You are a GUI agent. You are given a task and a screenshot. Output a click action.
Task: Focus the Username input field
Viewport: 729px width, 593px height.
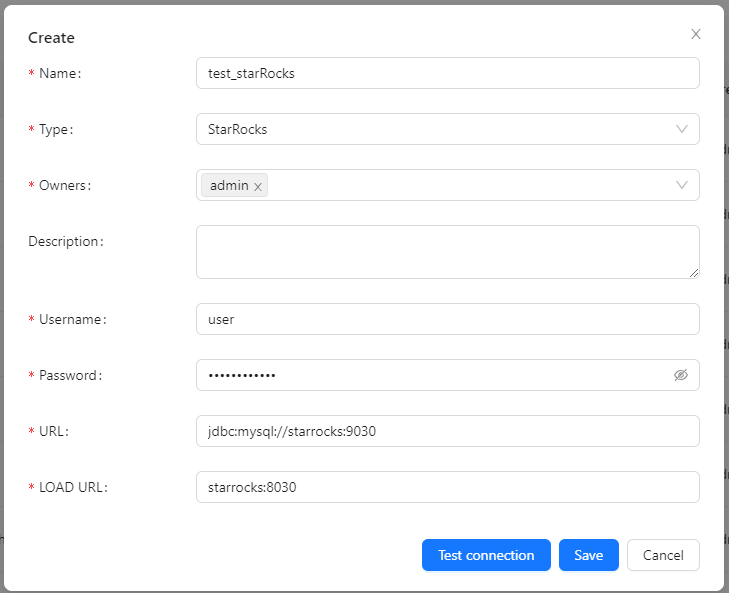447,319
